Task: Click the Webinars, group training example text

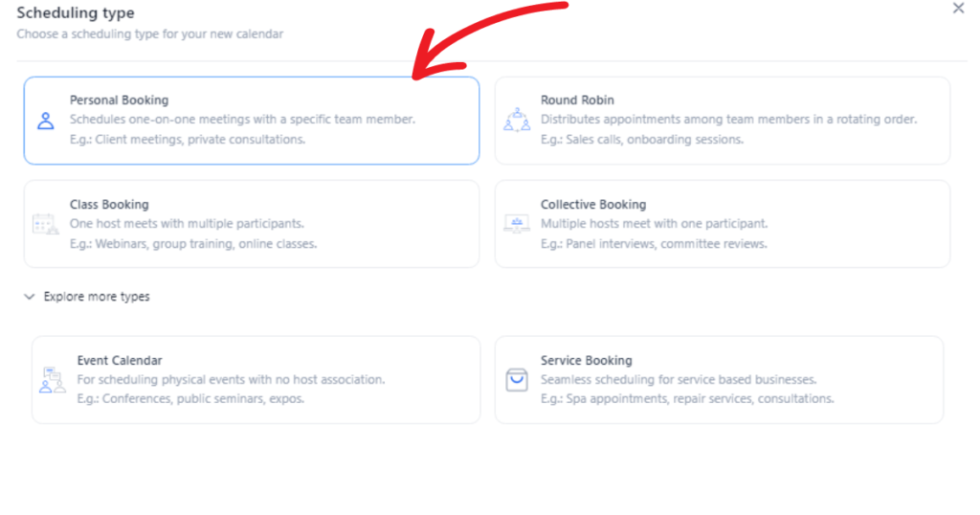Action: [x=193, y=244]
